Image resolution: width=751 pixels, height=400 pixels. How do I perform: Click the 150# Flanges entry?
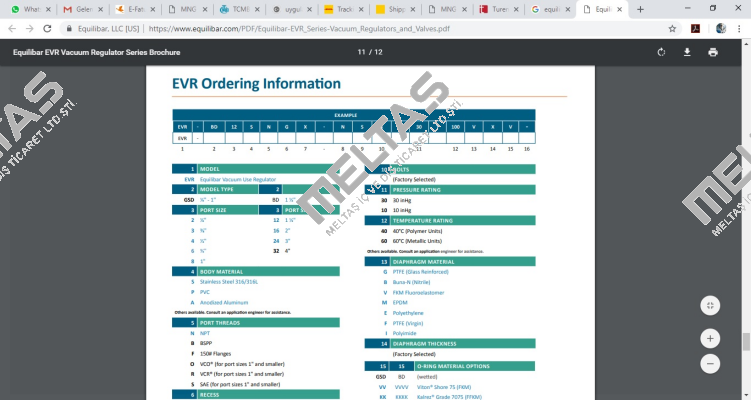[216, 354]
